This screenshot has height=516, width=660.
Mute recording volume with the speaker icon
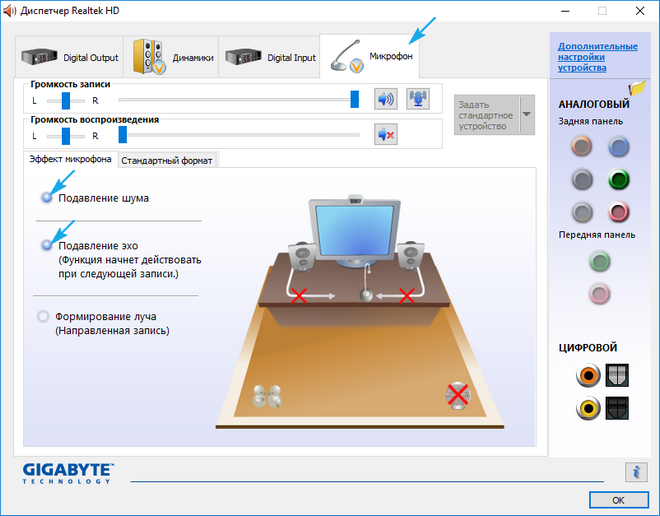(x=386, y=99)
